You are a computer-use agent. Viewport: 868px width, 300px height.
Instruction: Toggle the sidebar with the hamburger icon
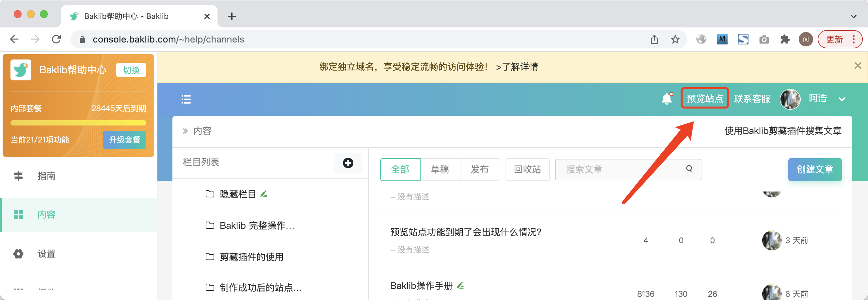[x=186, y=99]
